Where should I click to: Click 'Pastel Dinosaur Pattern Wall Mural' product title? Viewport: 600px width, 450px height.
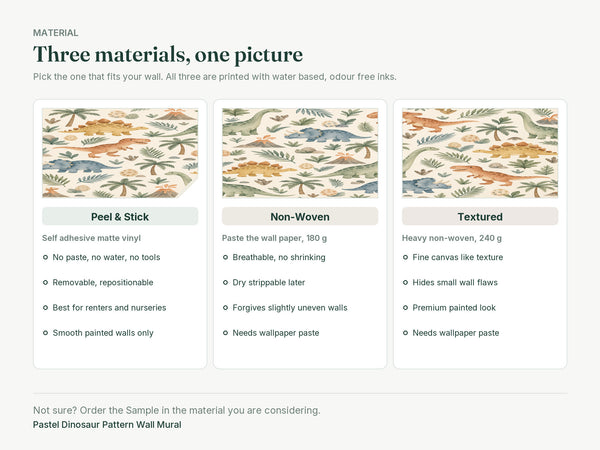click(107, 425)
